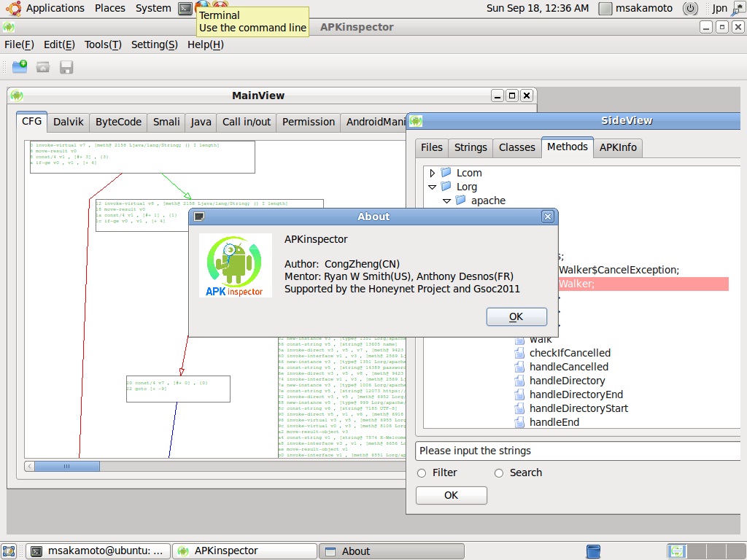Select the Search radio button

tap(499, 472)
